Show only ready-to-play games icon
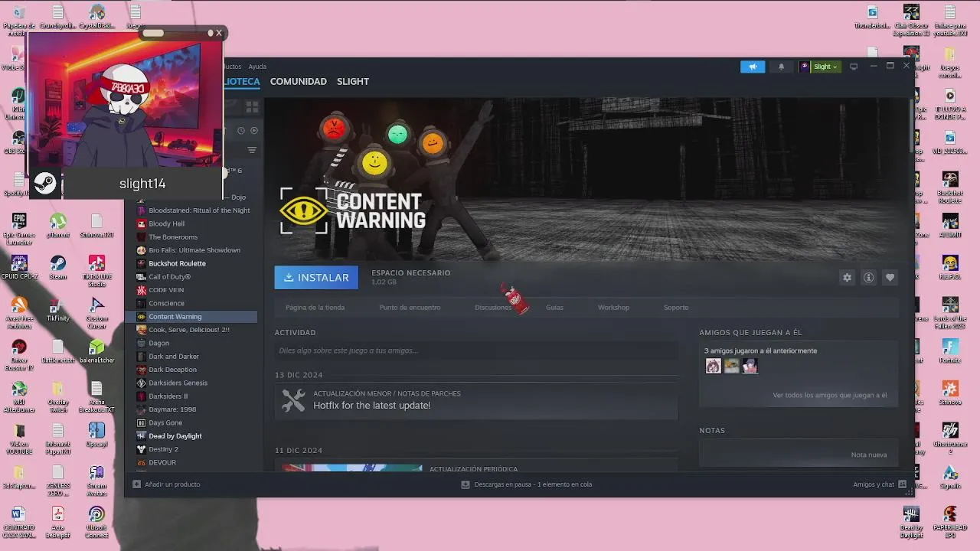Screen dimensions: 980x551 click(254, 131)
